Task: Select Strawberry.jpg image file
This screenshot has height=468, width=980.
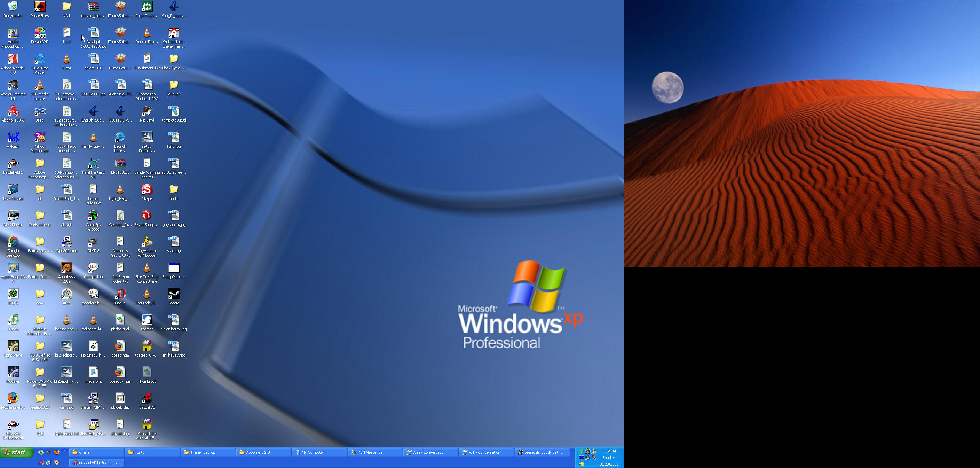Action: coord(173,323)
